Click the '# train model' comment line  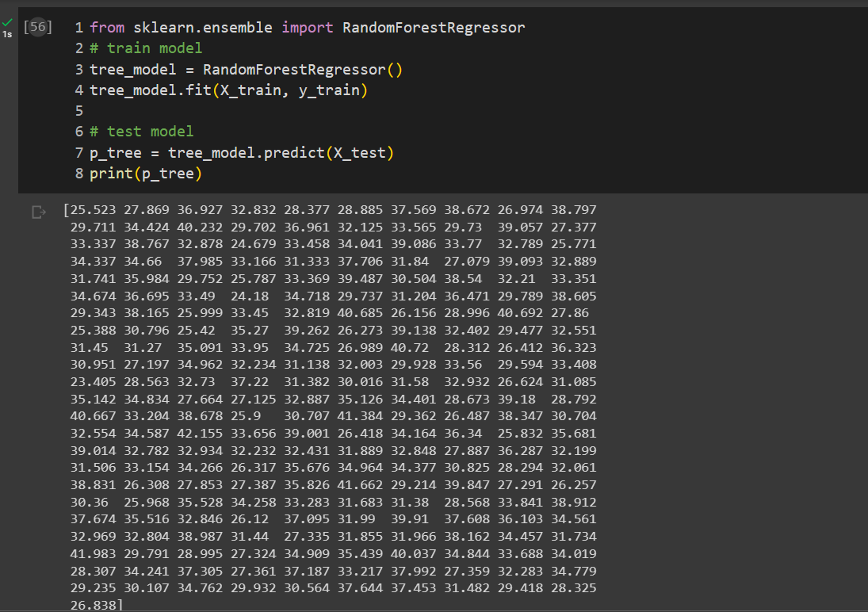pyautogui.click(x=146, y=48)
